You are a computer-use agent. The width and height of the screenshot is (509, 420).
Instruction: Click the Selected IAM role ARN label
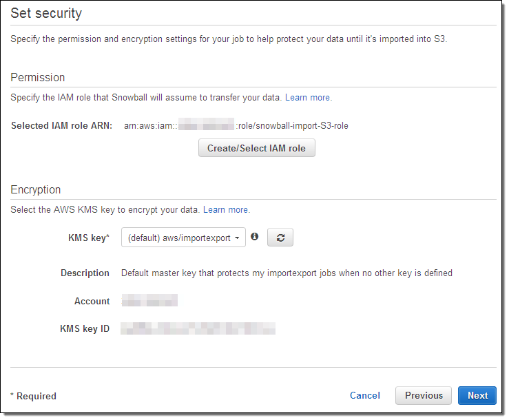tap(61, 125)
